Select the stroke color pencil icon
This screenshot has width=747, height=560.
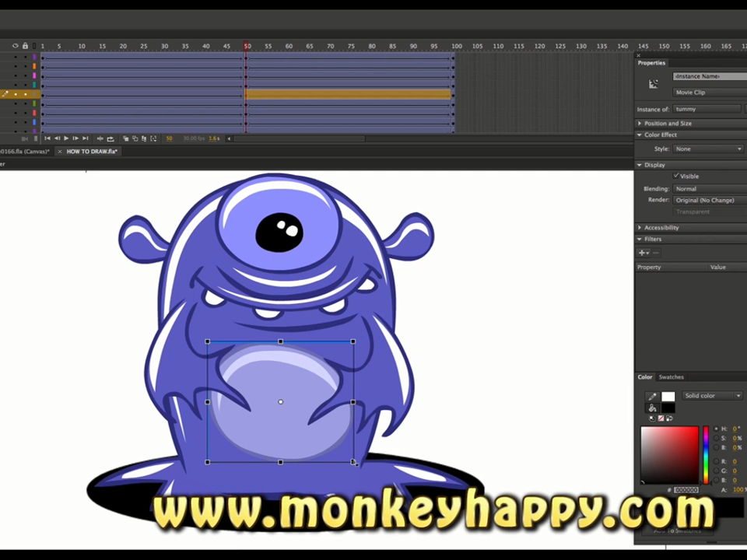click(652, 396)
